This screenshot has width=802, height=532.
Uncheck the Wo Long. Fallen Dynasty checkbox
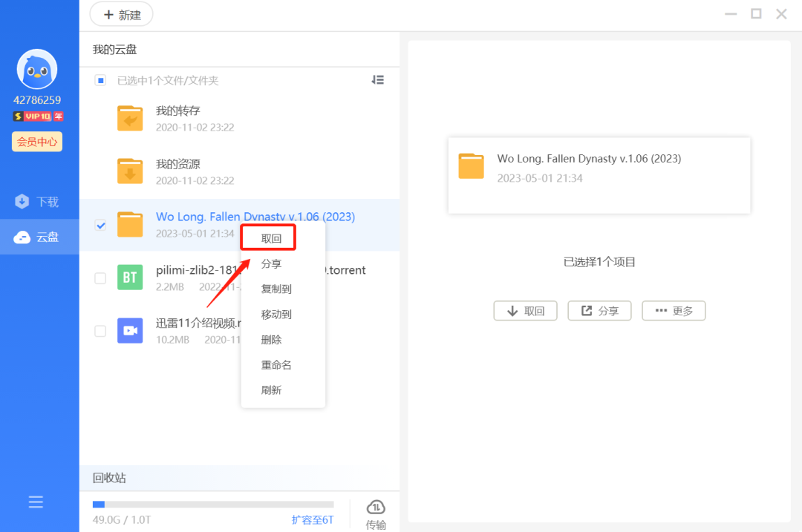(100, 225)
